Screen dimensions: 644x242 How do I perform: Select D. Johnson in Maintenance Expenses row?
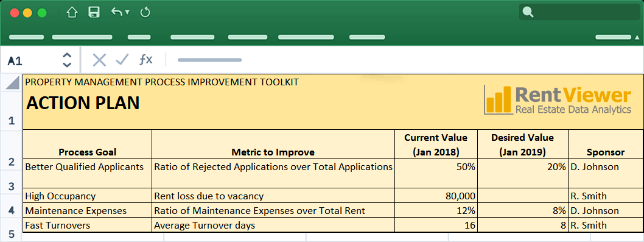coord(606,211)
